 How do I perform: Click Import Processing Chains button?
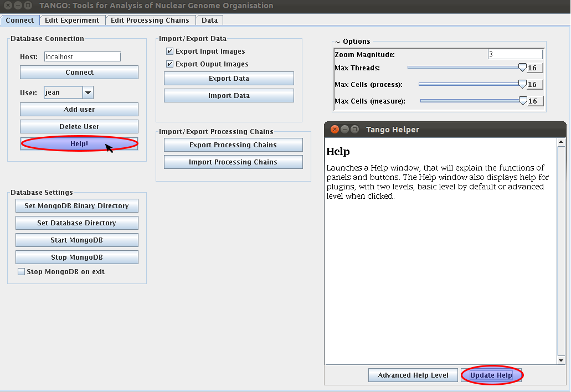233,162
